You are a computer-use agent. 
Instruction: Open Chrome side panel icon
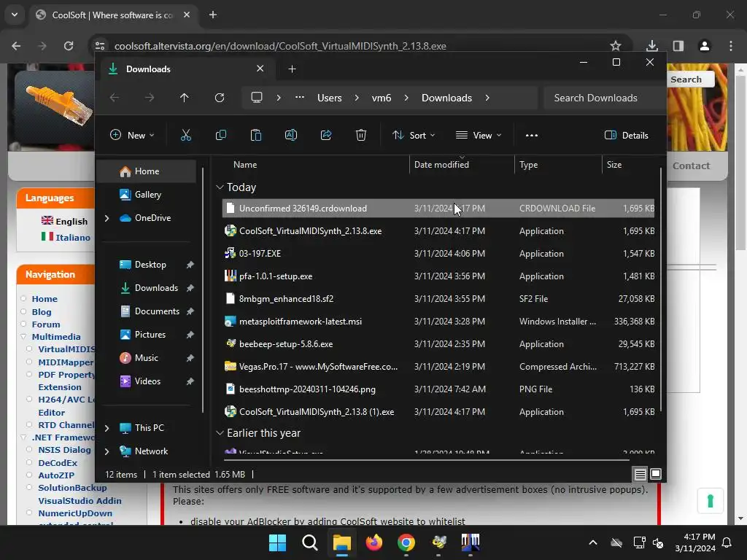pyautogui.click(x=678, y=46)
